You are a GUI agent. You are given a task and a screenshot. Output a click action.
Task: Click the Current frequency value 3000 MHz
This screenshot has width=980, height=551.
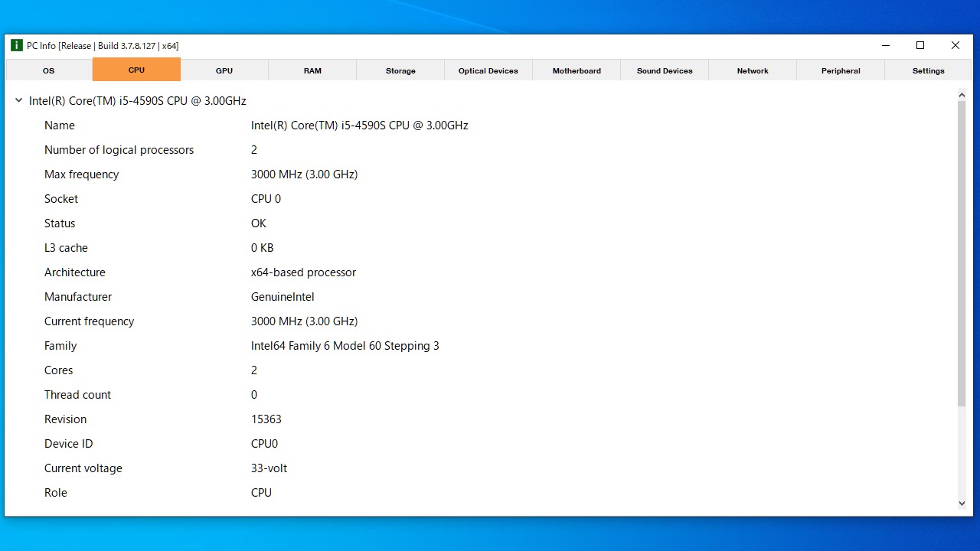click(304, 321)
